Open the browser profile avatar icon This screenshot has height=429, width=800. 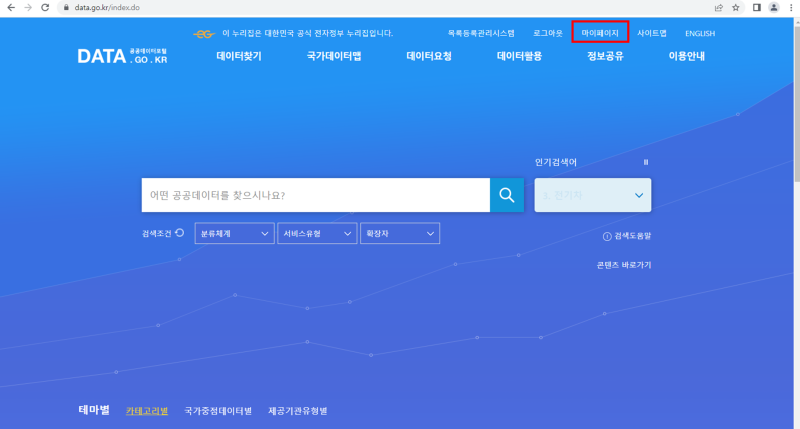774,8
